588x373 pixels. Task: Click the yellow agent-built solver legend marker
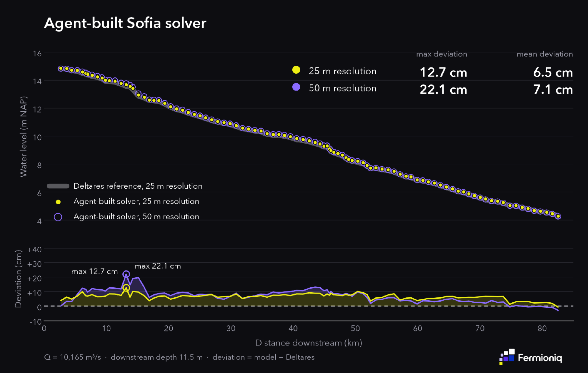[x=58, y=202]
